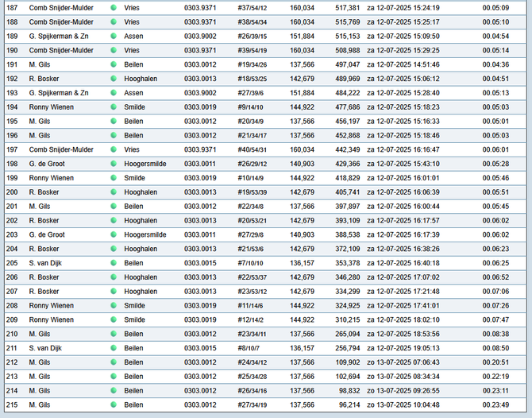Click the green status dot in row 199

(x=114, y=177)
